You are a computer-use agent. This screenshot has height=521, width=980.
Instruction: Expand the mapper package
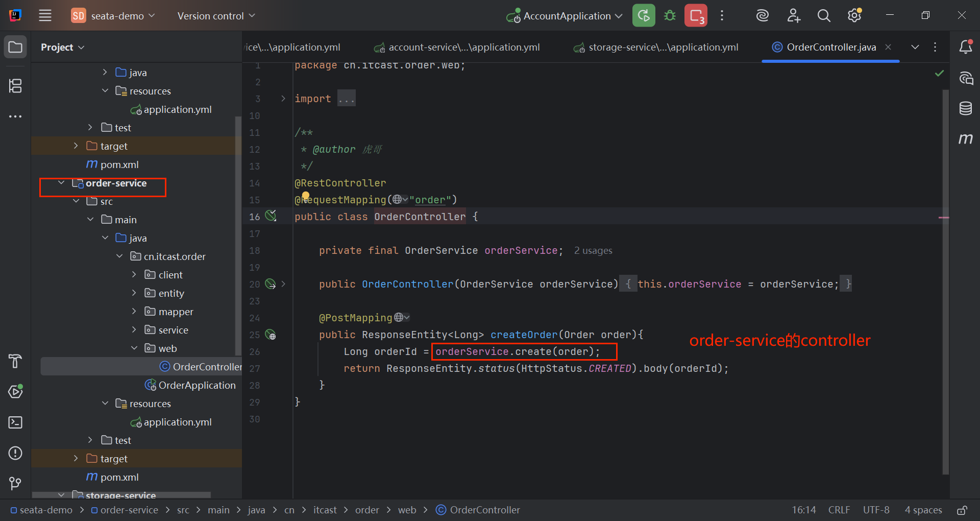tap(134, 312)
